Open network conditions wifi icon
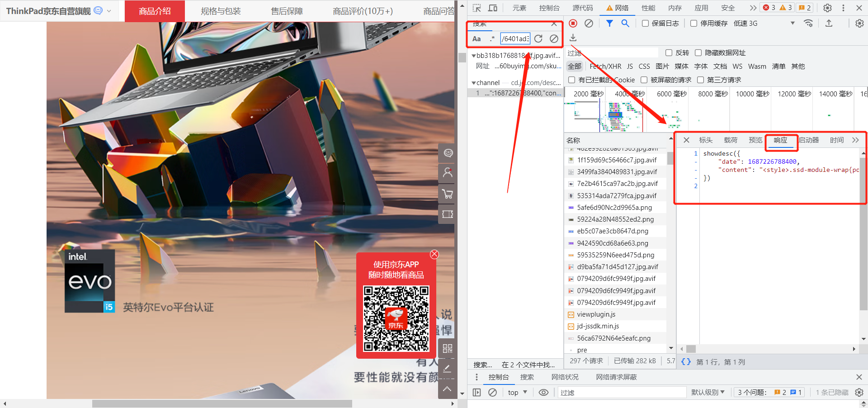This screenshot has width=868, height=408. 808,23
